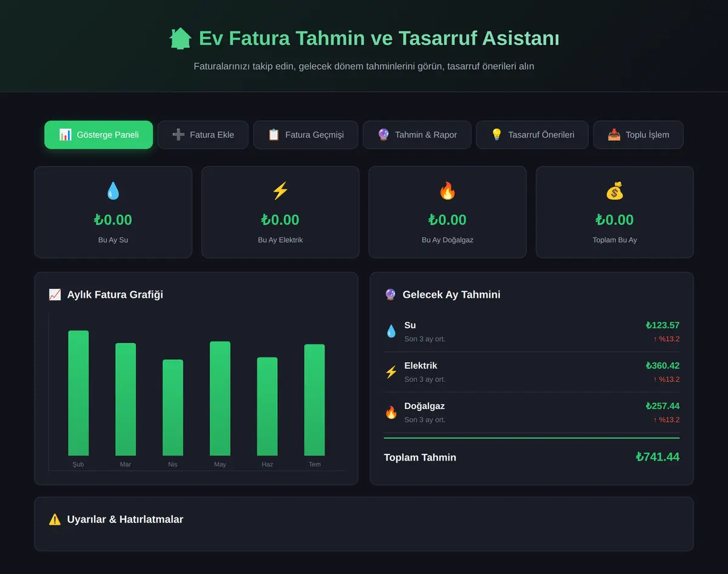Click the house icon in the header

pos(180,38)
